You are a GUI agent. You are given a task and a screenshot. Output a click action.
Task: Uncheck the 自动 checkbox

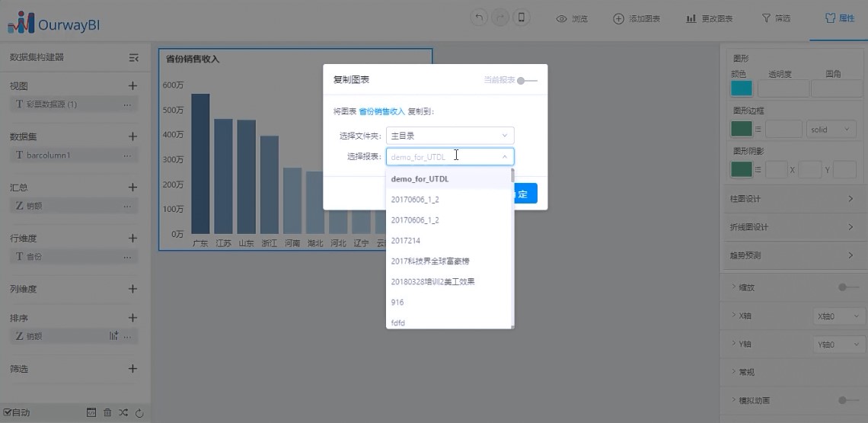click(x=8, y=412)
